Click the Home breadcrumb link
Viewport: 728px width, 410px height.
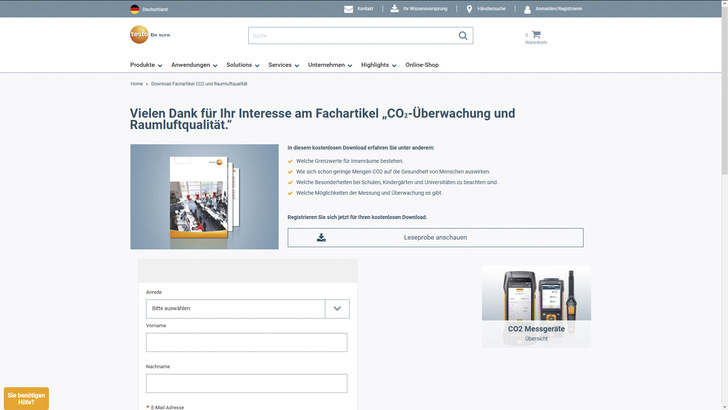pos(136,84)
